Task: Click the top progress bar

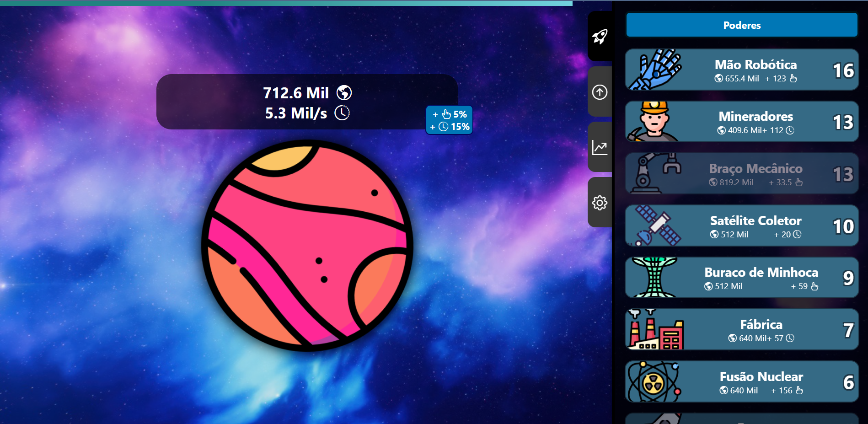Action: pyautogui.click(x=286, y=3)
